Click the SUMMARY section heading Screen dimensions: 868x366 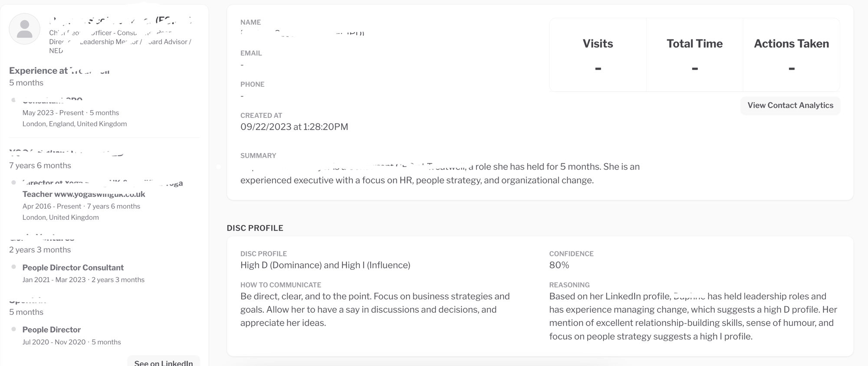258,155
